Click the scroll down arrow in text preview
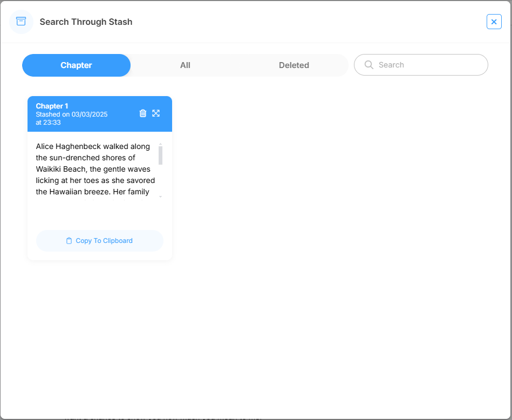 (x=160, y=197)
